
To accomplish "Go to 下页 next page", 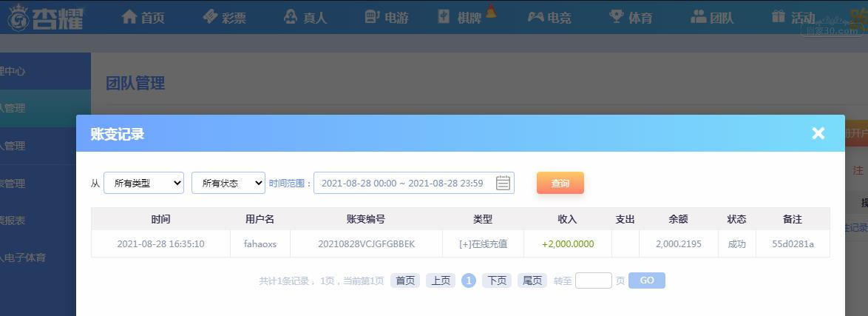I will [496, 280].
